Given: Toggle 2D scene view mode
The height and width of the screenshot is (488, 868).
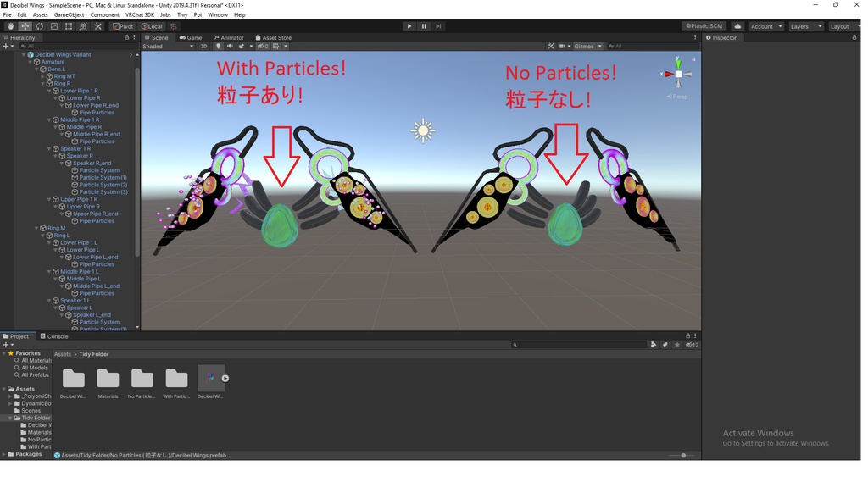Looking at the screenshot, I should 203,46.
